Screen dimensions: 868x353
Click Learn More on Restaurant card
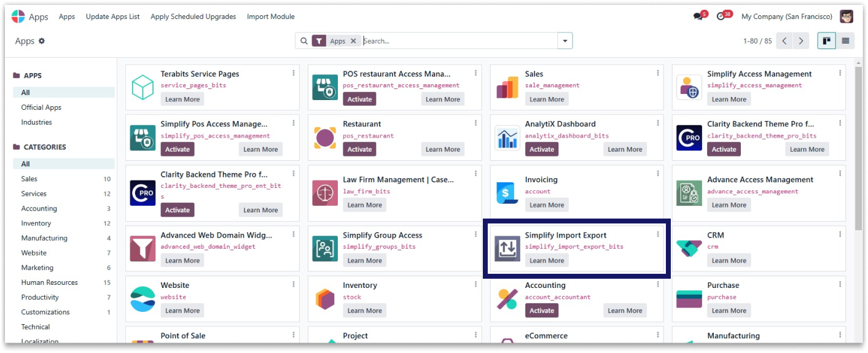[443, 149]
